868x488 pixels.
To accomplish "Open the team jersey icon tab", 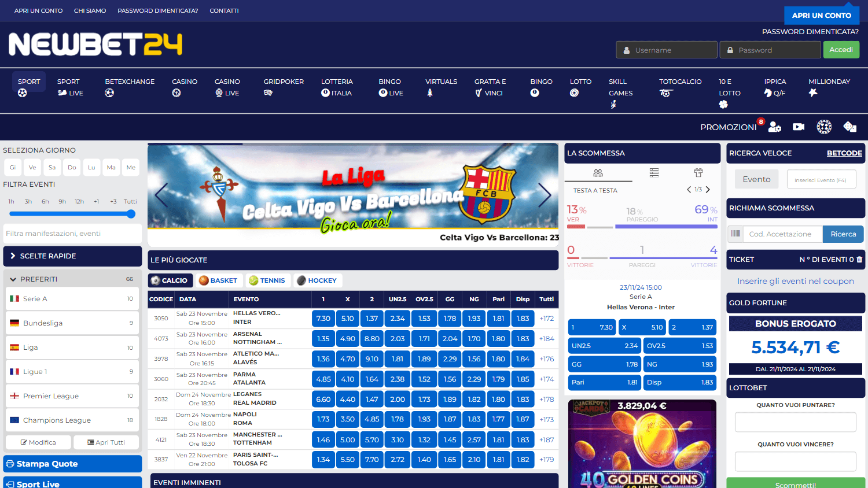I will point(698,173).
